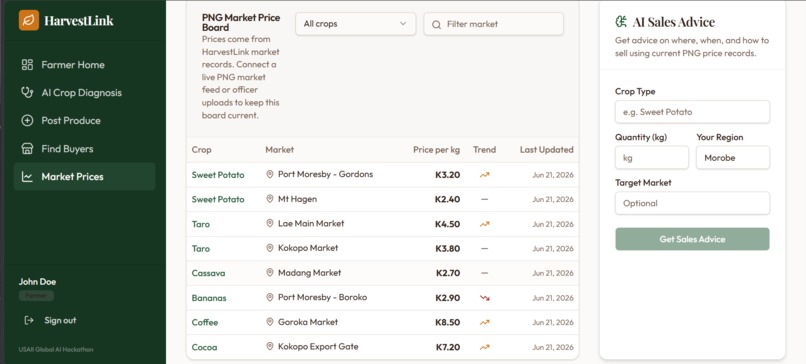Viewport: 806px width, 364px height.
Task: Click the upward trend arrow for Lae Main Market
Action: coord(485,224)
